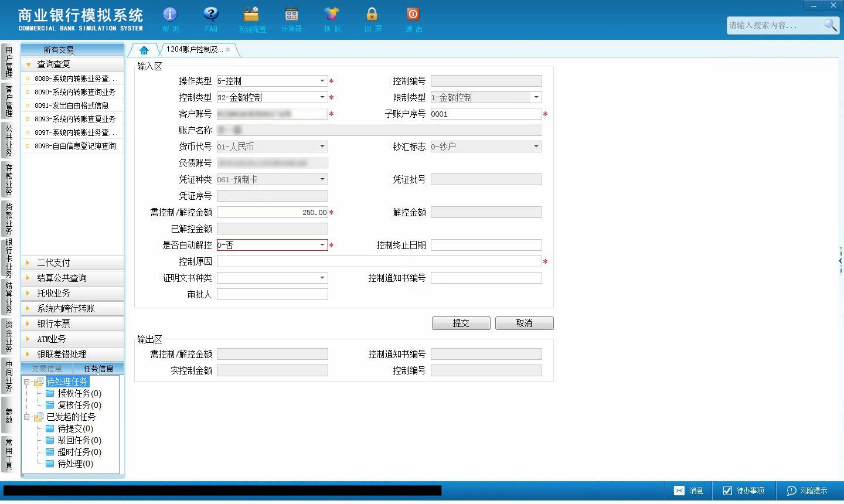Expand the 系统内跨行转账 section
The image size is (844, 504).
tap(73, 308)
